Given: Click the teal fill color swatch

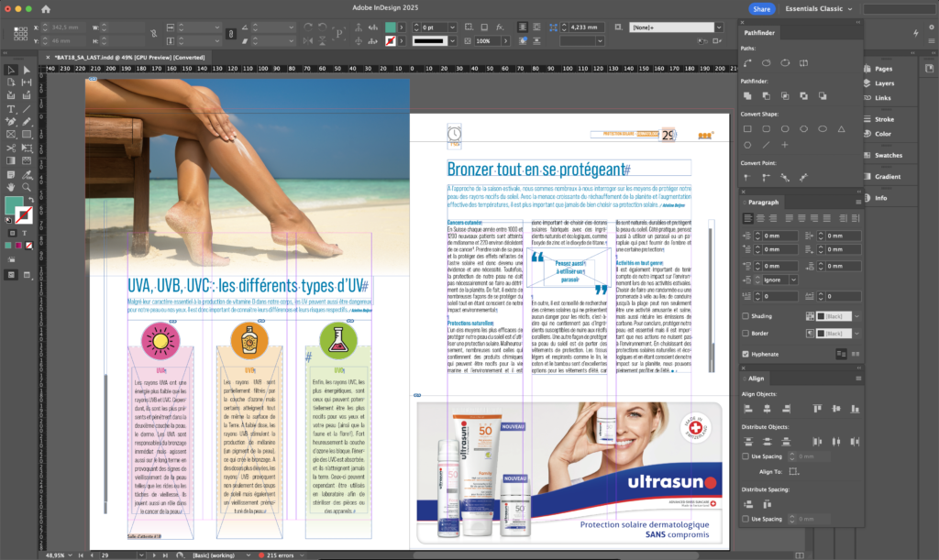Looking at the screenshot, I should (13, 203).
